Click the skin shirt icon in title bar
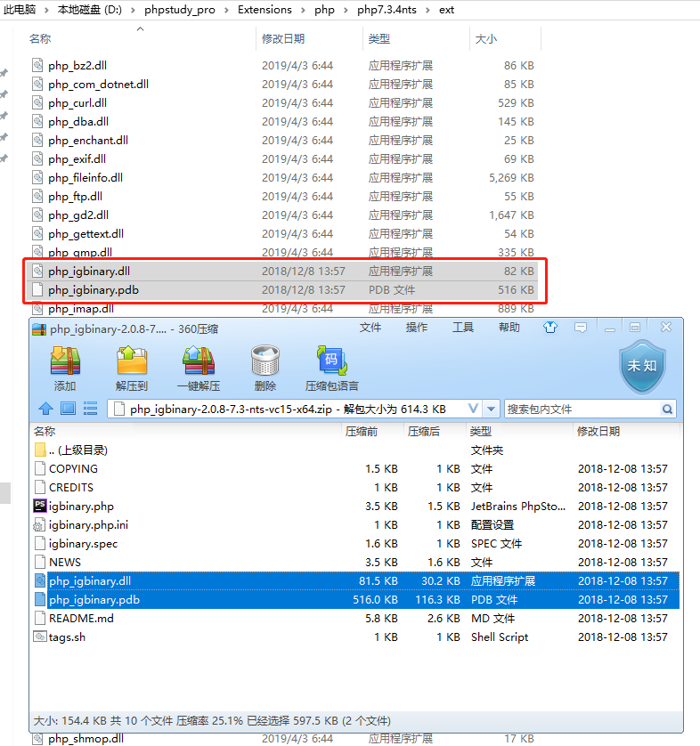The image size is (700, 746). coord(550,328)
